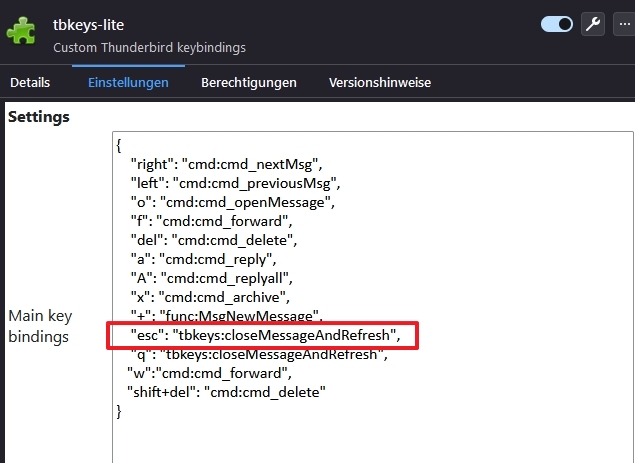Image resolution: width=635 pixels, height=463 pixels.
Task: Click the "Custom Thunderbird keybindings" description
Action: pyautogui.click(x=149, y=48)
